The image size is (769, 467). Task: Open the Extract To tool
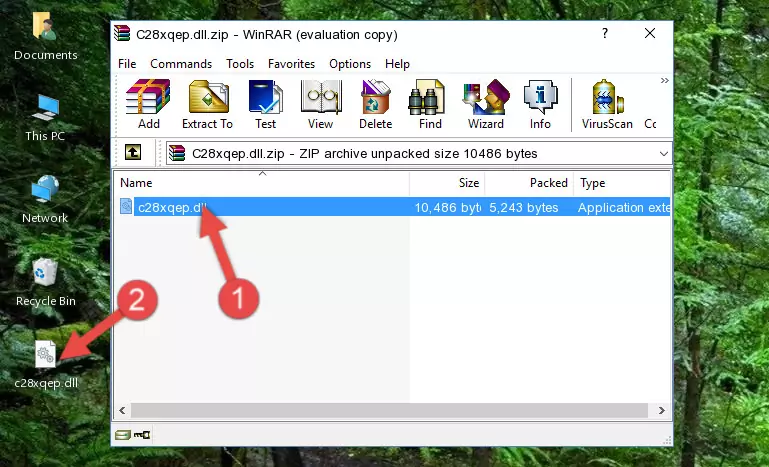point(207,104)
